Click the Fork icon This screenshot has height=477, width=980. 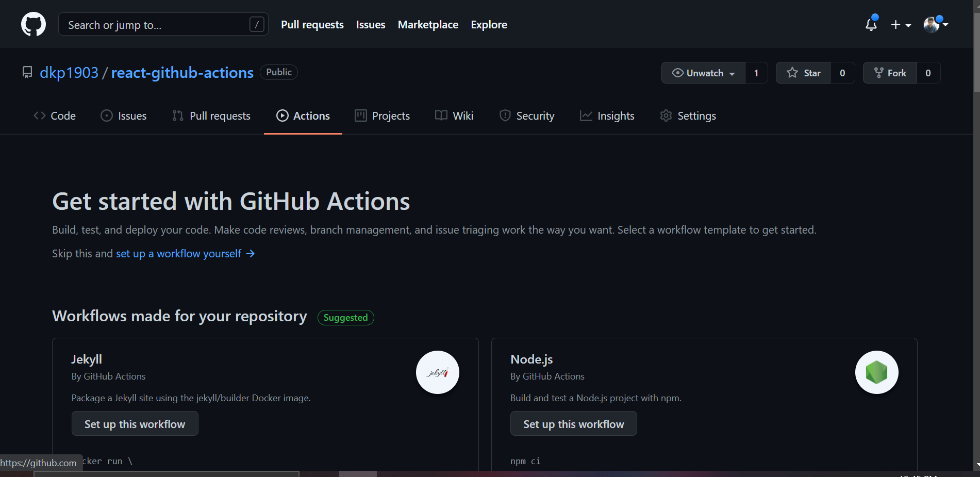click(879, 73)
